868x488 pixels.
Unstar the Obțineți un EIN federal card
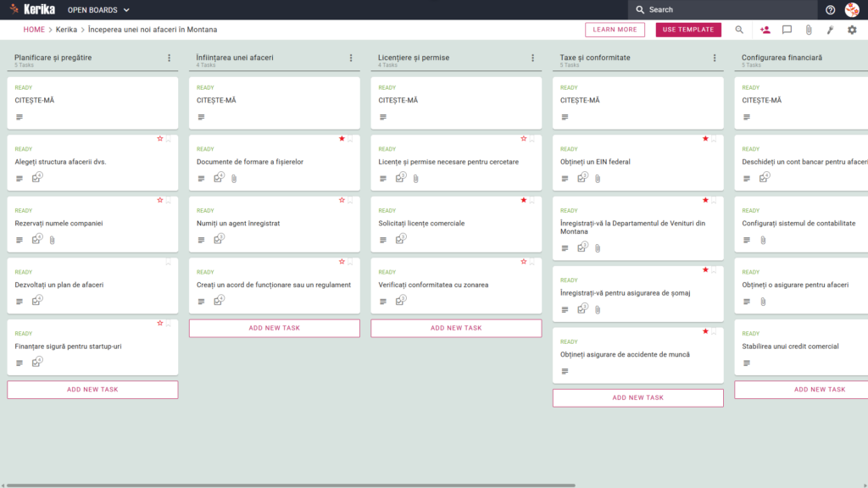point(705,139)
